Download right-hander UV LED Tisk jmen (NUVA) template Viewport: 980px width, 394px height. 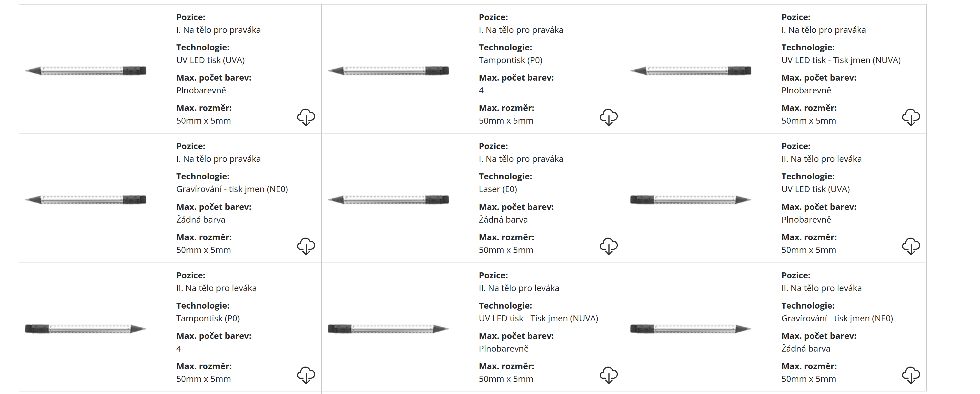point(911,117)
